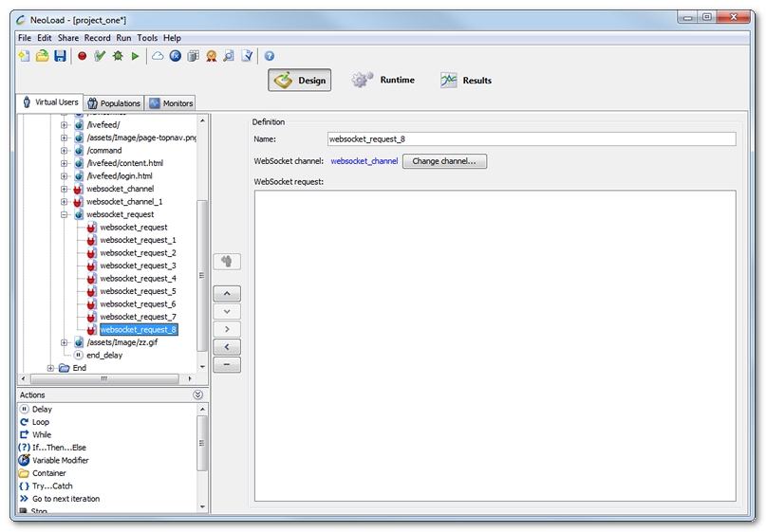766x532 pixels.
Task: Click the cloud icon in the toolbar
Action: click(158, 57)
